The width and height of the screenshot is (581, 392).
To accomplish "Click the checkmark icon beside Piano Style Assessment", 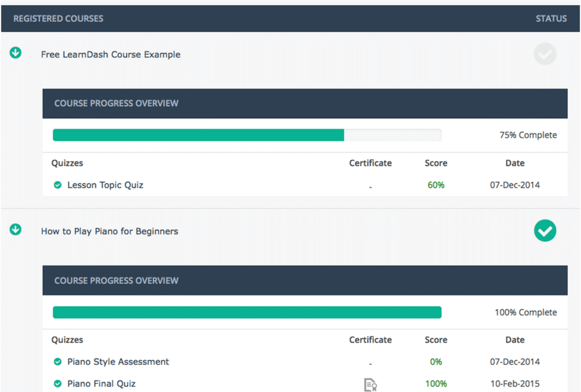I will tap(57, 361).
